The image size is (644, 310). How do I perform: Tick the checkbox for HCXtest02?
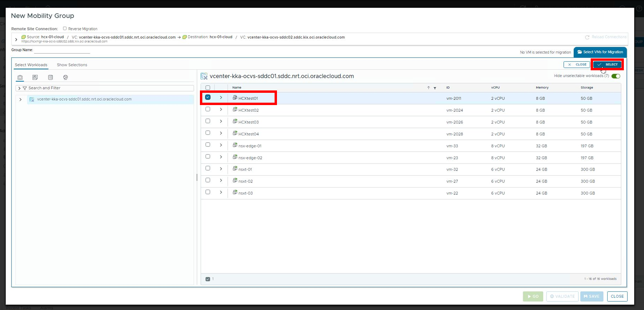[x=208, y=109]
